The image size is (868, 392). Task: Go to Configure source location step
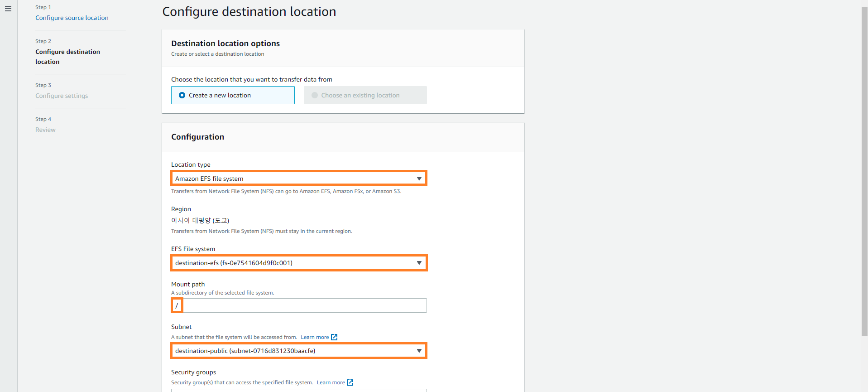point(72,18)
